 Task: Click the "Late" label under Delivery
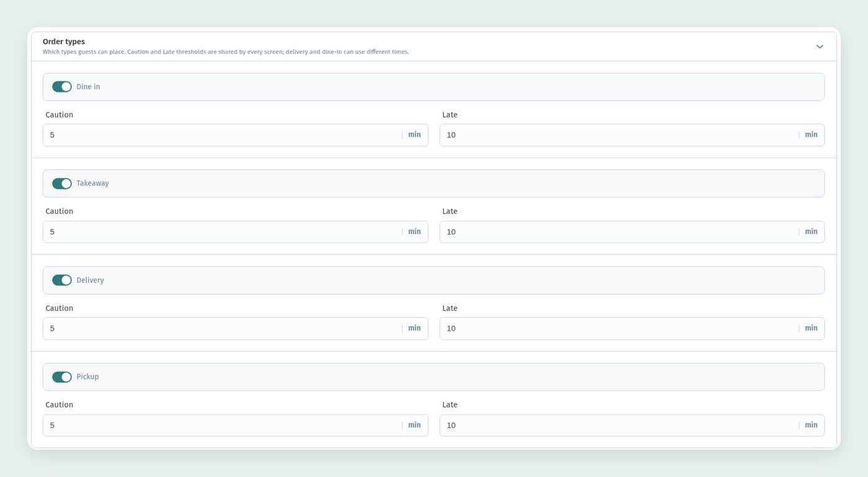(x=450, y=308)
